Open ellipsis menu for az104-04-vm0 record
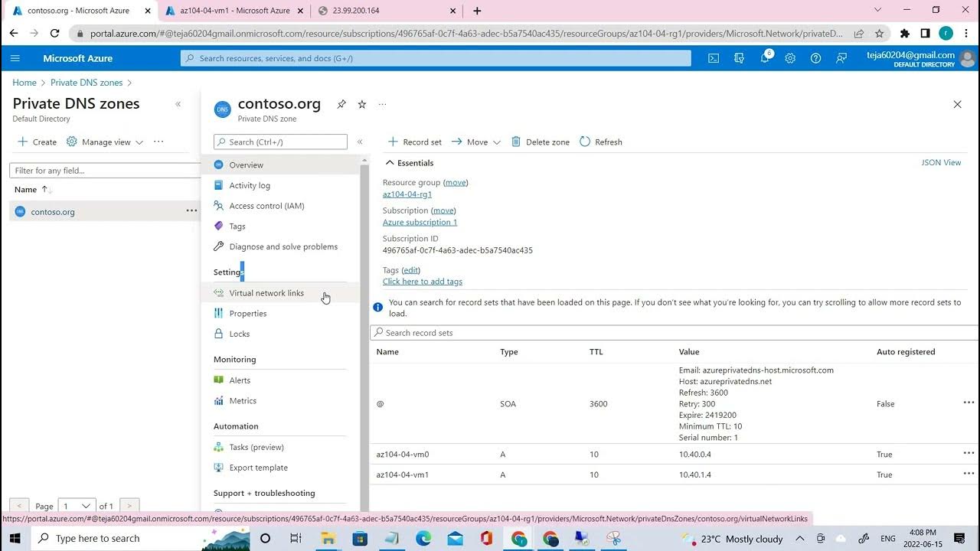Image resolution: width=980 pixels, height=551 pixels. 969,453
